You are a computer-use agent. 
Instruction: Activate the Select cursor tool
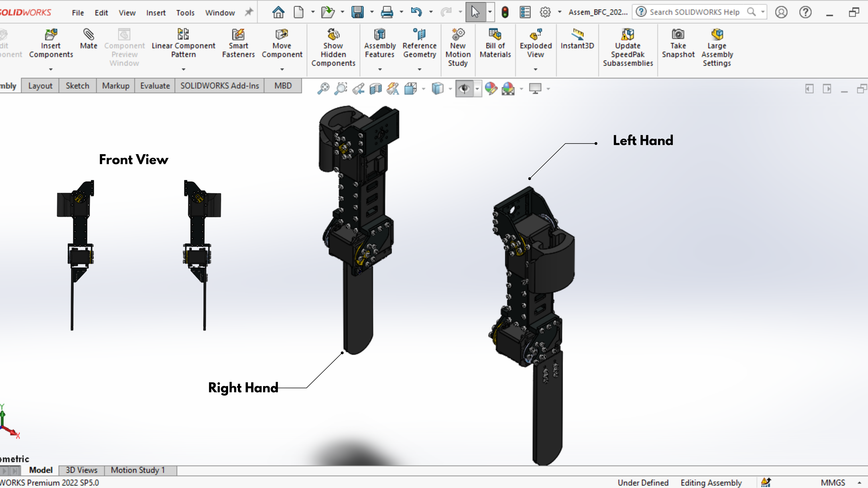point(475,12)
